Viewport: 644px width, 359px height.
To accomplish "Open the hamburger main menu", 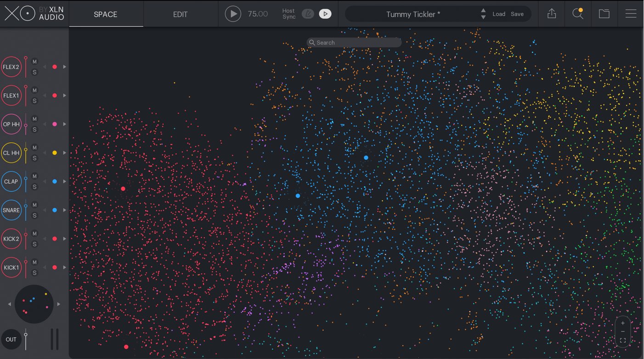I will click(x=631, y=14).
